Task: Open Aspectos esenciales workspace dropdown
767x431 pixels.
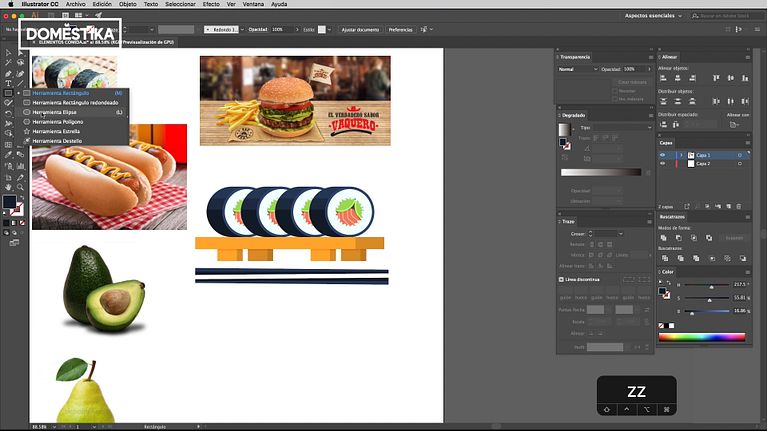Action: tap(653, 16)
